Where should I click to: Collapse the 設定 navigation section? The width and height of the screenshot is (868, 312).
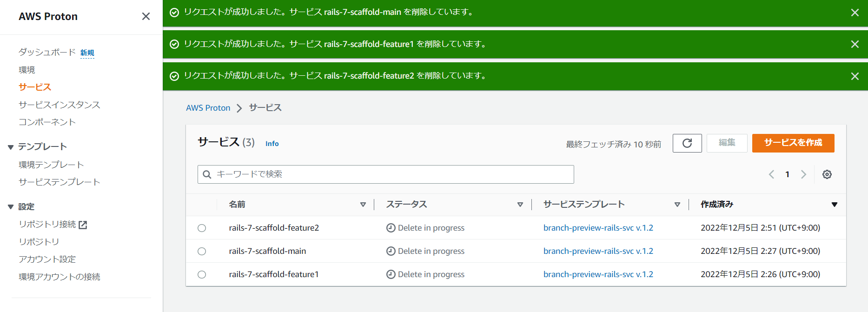pos(11,207)
